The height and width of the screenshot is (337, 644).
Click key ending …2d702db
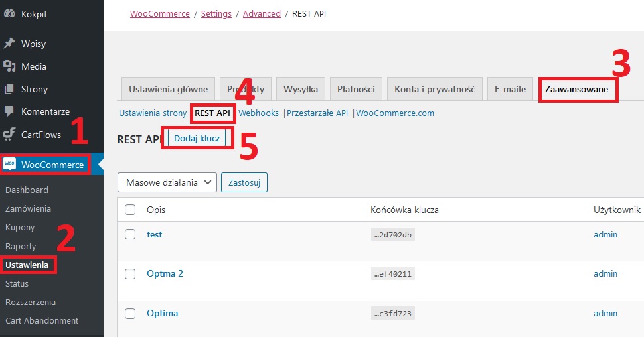click(x=392, y=234)
